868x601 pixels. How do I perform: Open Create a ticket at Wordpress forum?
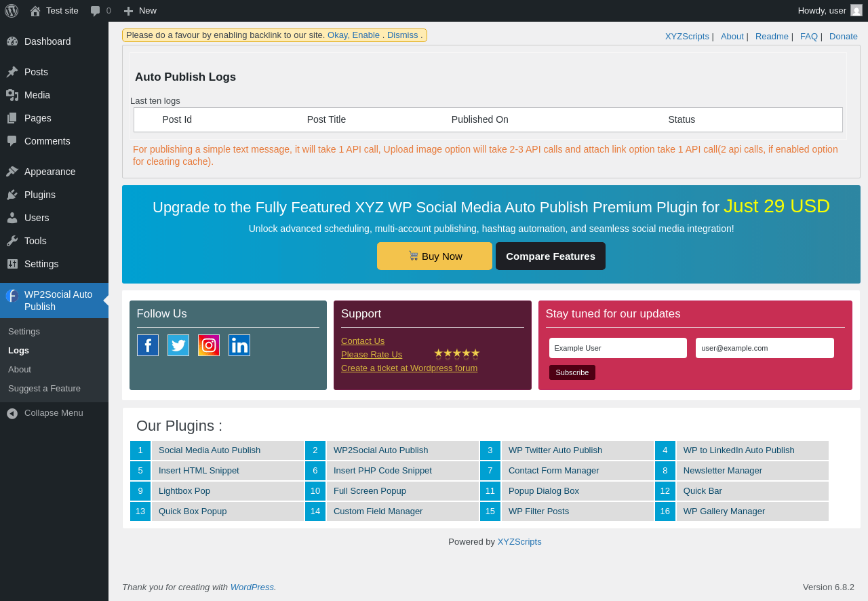pos(409,368)
